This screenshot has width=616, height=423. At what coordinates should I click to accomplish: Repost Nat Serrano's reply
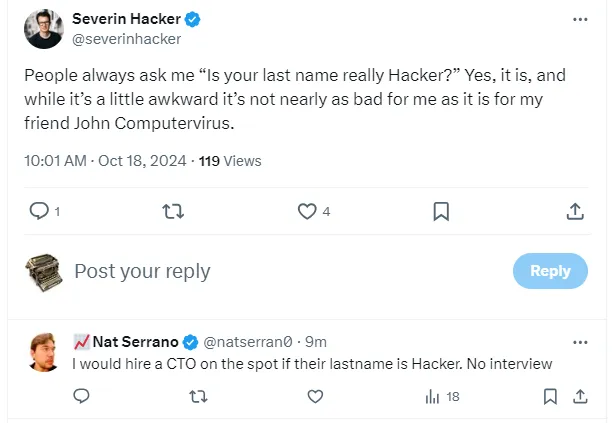(198, 397)
